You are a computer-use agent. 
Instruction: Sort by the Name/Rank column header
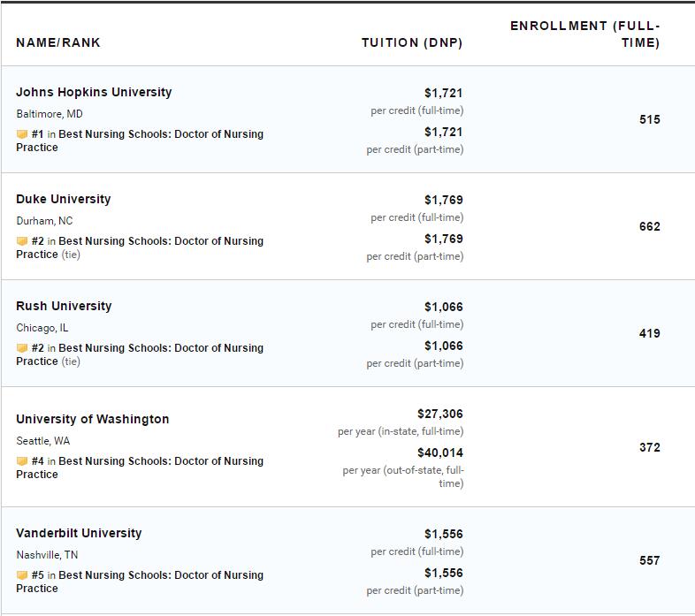click(58, 42)
